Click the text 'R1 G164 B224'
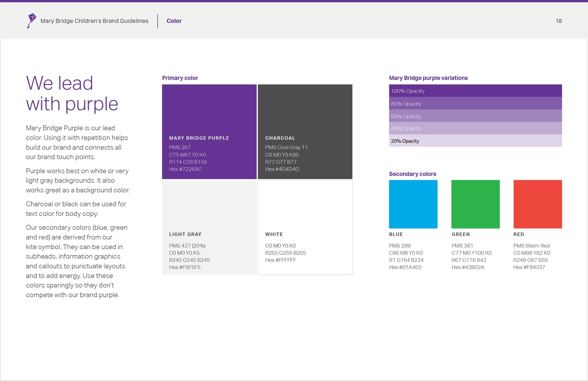588x381 pixels. [406, 260]
